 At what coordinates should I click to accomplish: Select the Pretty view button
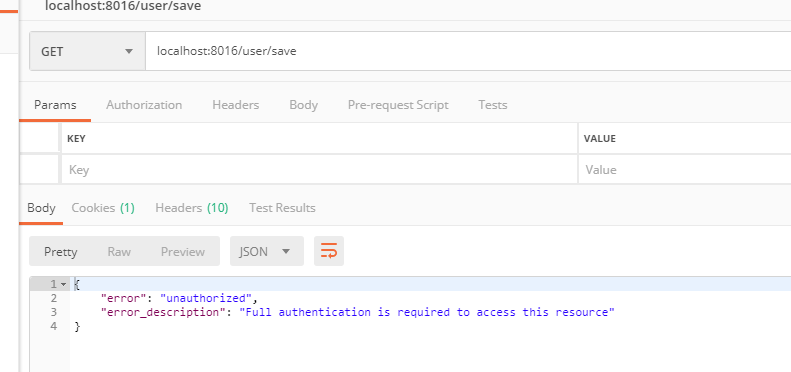point(61,251)
